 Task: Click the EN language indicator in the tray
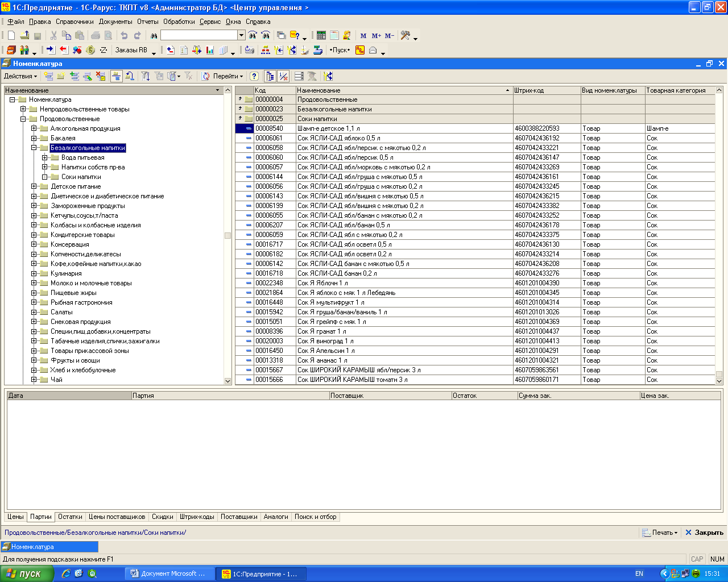tap(639, 574)
